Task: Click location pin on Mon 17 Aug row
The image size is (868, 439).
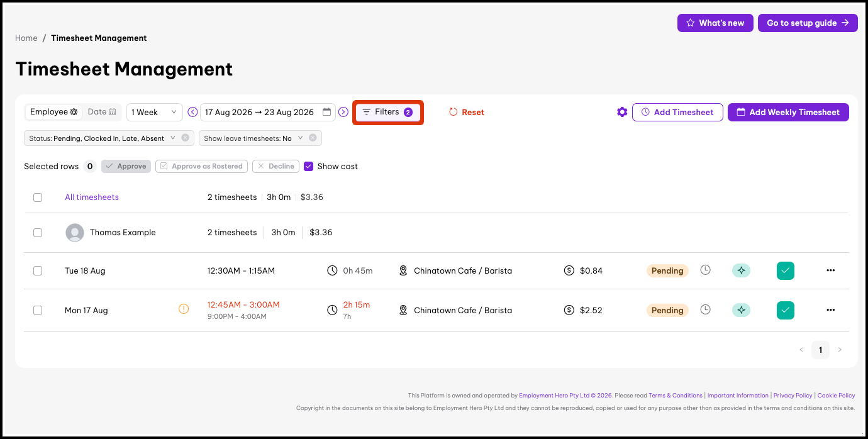Action: pyautogui.click(x=403, y=310)
